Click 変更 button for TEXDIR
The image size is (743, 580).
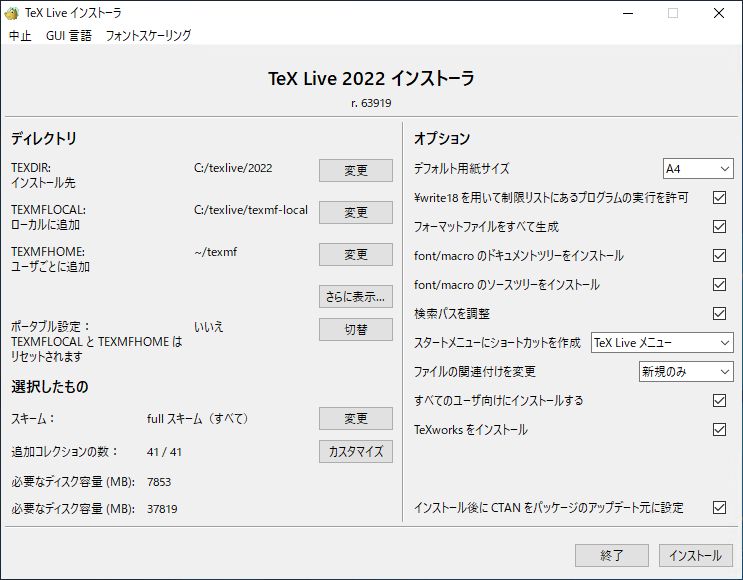click(356, 170)
